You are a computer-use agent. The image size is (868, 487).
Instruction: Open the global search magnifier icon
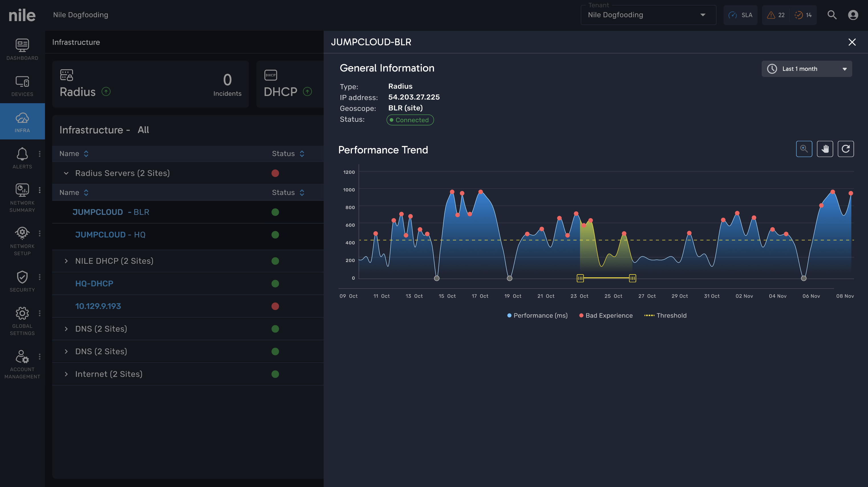[832, 15]
